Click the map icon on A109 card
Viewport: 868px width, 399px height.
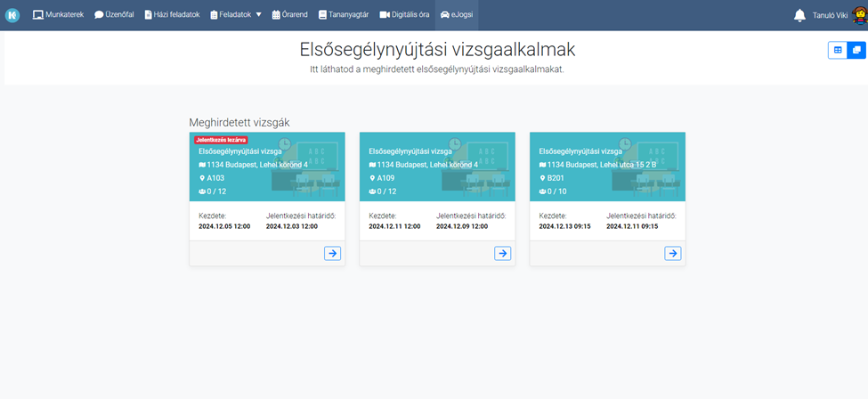click(x=372, y=165)
